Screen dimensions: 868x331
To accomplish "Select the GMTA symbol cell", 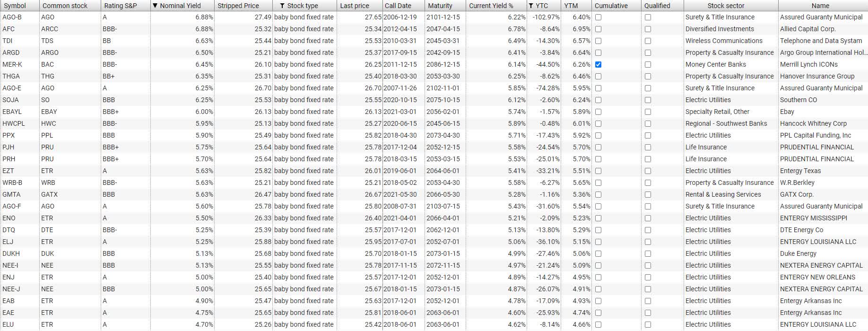I will (19, 194).
